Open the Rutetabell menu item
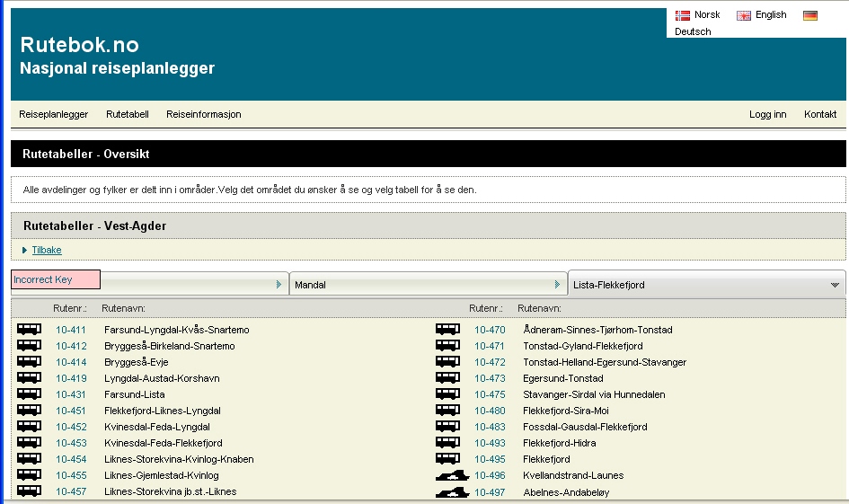Viewport: 849px width, 504px height. pyautogui.click(x=127, y=114)
